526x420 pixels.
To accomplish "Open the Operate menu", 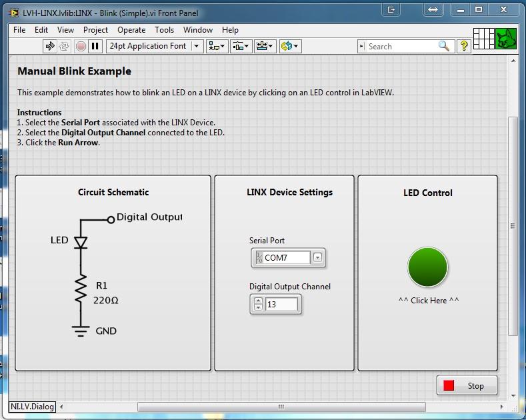I will click(131, 30).
